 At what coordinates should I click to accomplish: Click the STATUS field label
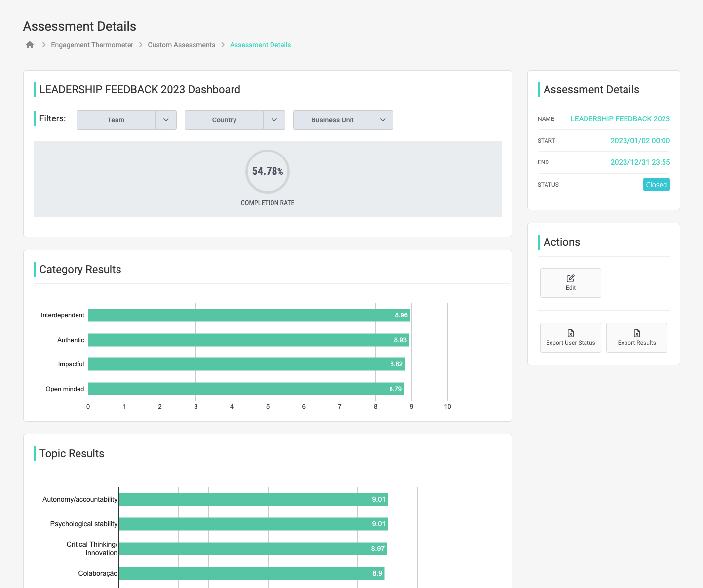(x=548, y=185)
